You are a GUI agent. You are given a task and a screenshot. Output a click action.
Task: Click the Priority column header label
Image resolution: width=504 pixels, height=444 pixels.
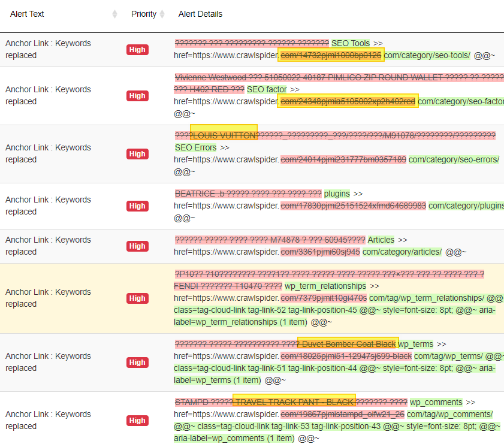click(144, 14)
